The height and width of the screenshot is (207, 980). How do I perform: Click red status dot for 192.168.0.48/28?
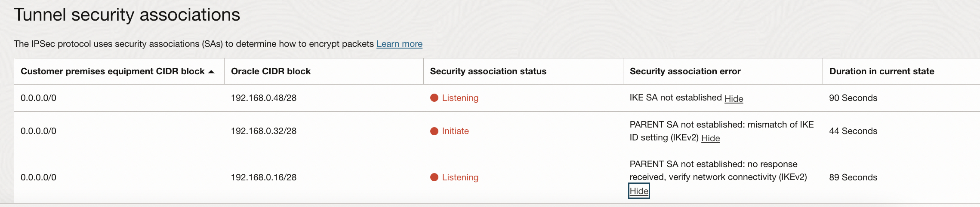434,98
